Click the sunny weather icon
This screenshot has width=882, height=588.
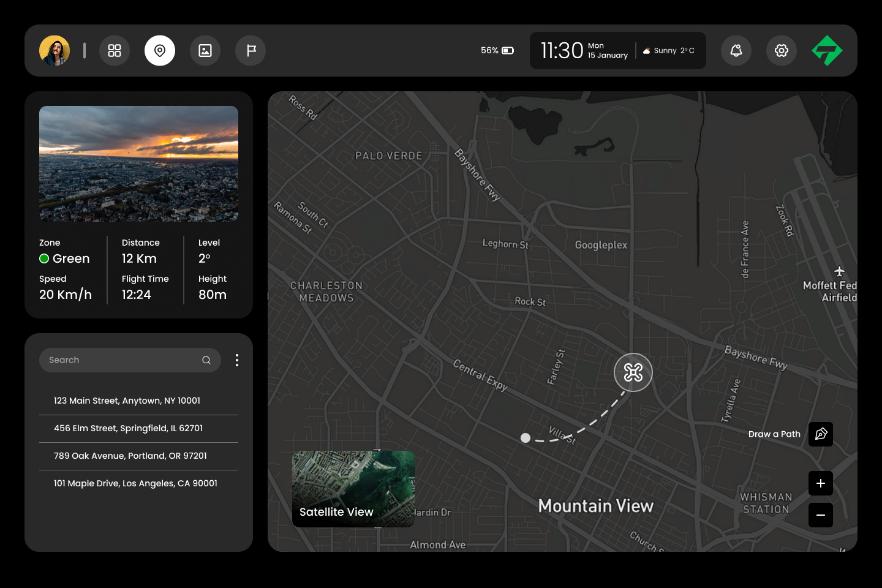point(646,51)
